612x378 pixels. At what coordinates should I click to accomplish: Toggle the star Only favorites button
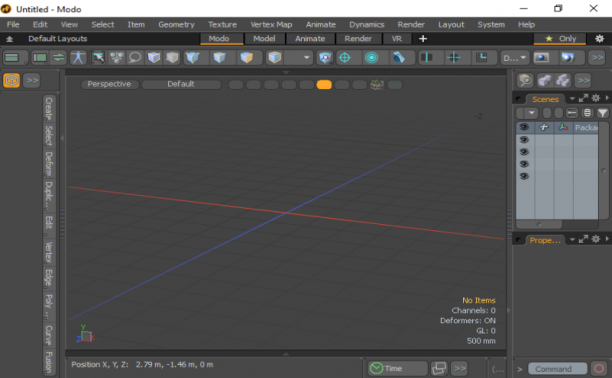click(560, 39)
